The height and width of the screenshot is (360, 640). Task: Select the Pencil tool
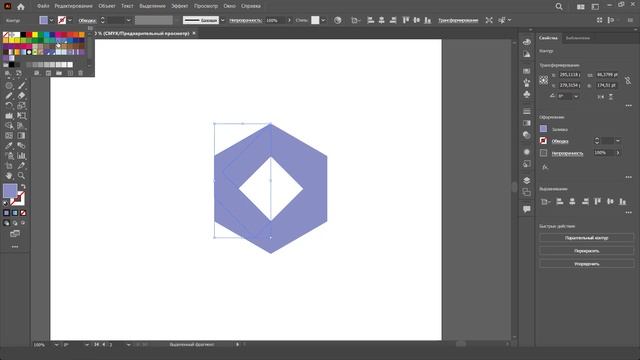[9, 96]
